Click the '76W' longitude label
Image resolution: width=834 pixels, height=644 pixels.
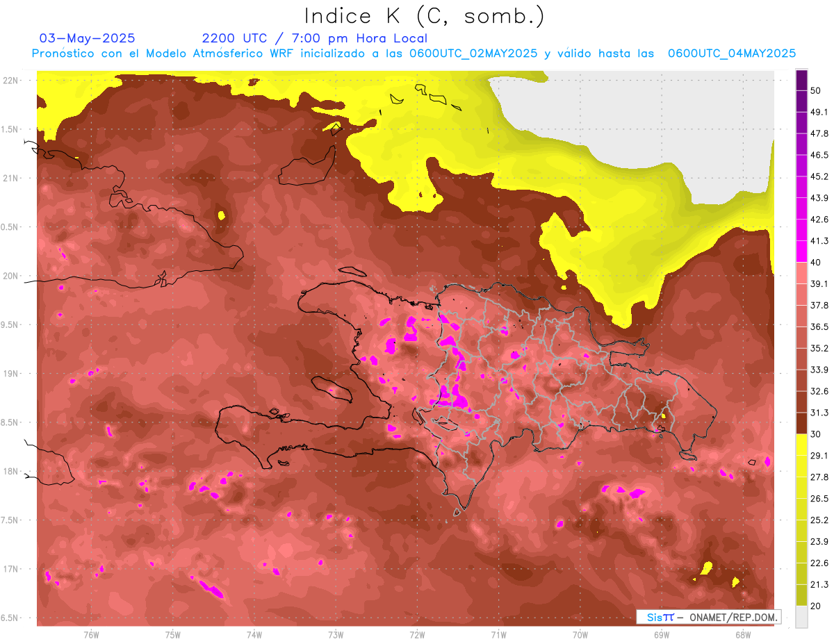click(91, 635)
